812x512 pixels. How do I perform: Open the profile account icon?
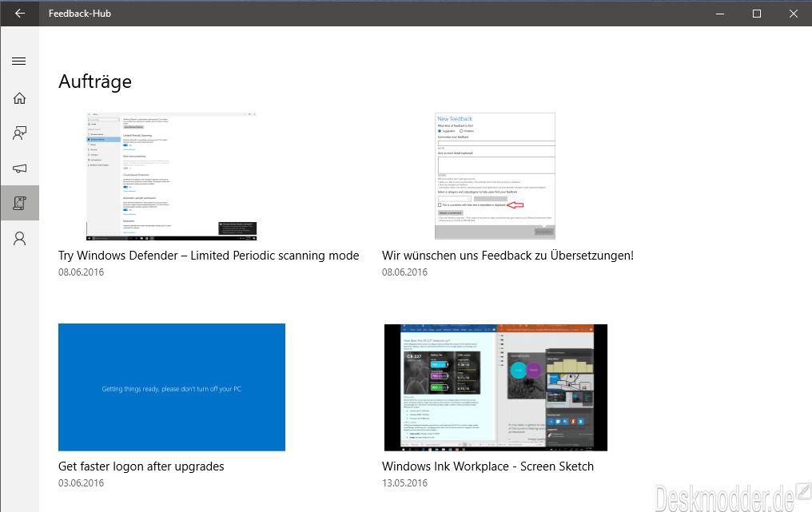(x=19, y=239)
